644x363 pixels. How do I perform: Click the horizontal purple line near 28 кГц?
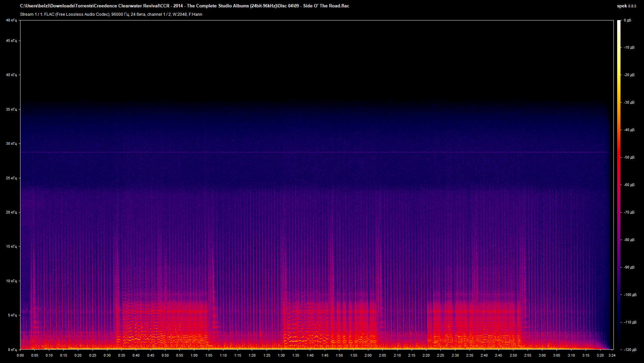(x=302, y=152)
